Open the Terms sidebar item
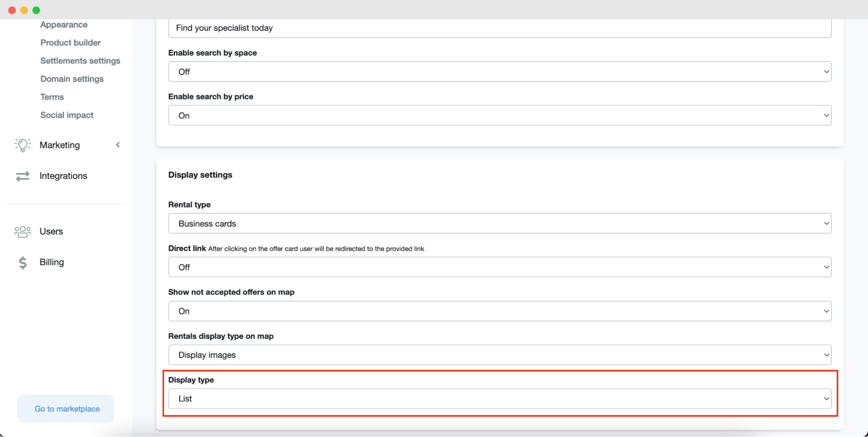This screenshot has width=868, height=437. (x=52, y=97)
